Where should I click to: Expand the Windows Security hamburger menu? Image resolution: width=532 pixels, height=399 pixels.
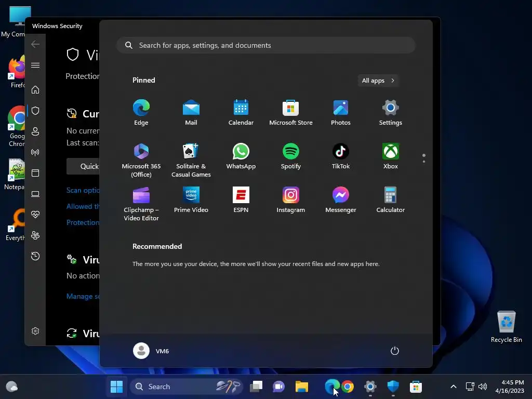pos(35,65)
